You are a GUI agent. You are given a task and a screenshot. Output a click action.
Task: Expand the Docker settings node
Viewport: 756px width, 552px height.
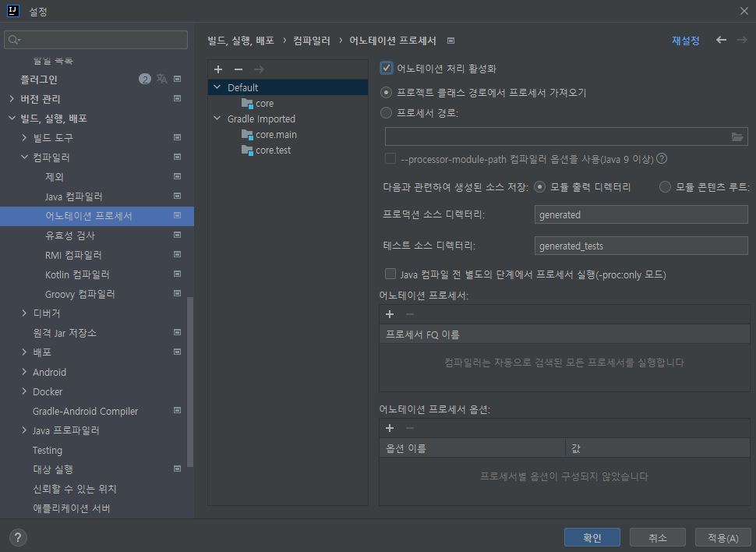pyautogui.click(x=24, y=391)
